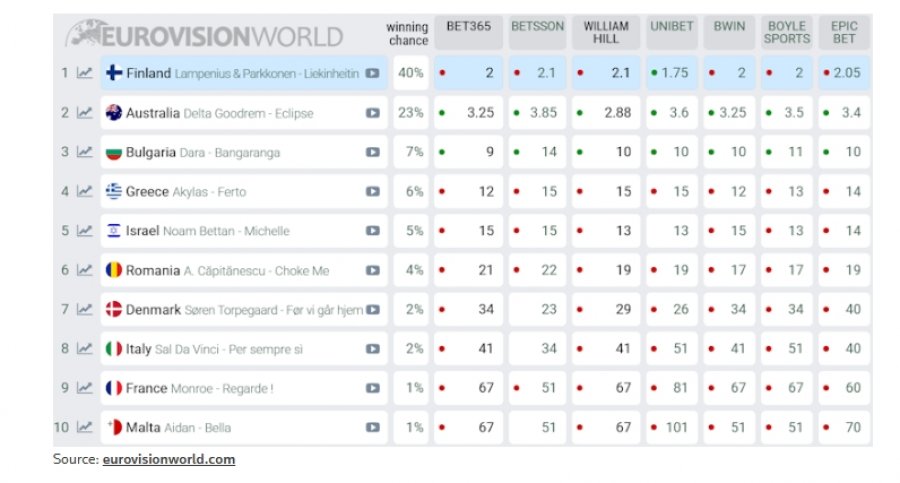Play the Israel entry video
The width and height of the screenshot is (900, 483).
(373, 230)
